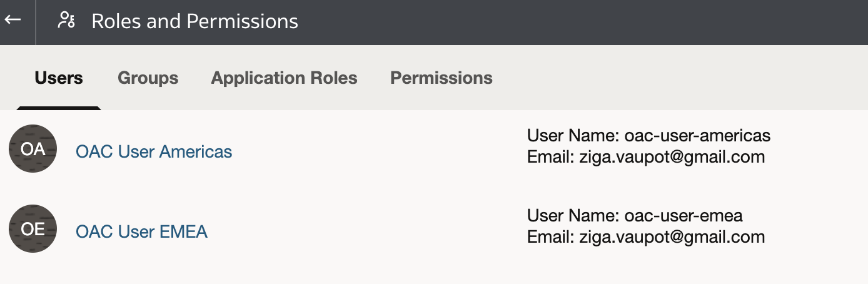Click User Name: oac-user-americas text
This screenshot has height=284, width=868.
point(648,135)
